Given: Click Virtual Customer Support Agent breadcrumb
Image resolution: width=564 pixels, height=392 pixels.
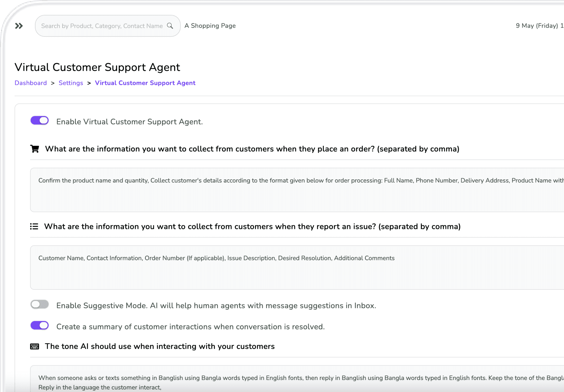Looking at the screenshot, I should click(x=145, y=83).
